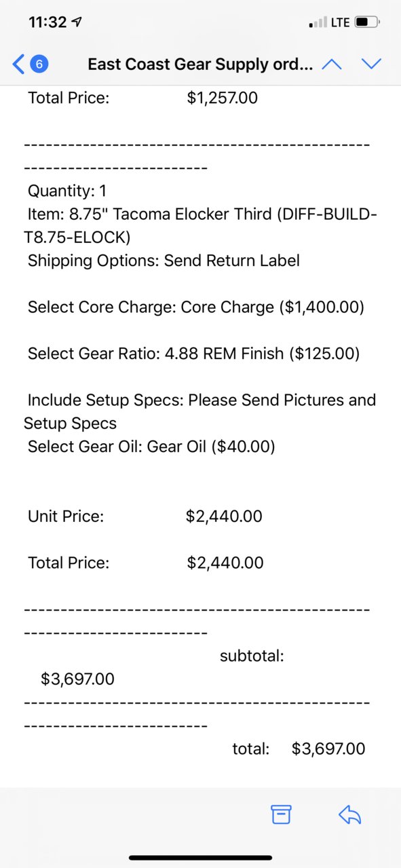Go to previous message with up arrow

tap(331, 64)
